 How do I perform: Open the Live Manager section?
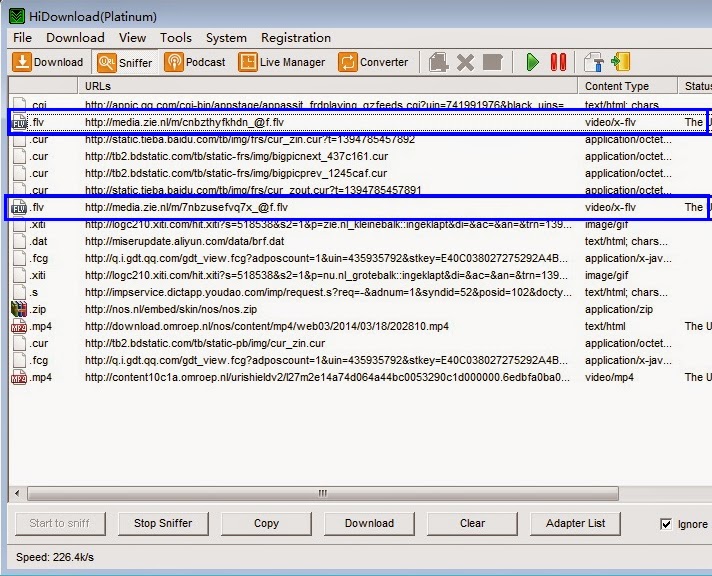pyautogui.click(x=282, y=62)
